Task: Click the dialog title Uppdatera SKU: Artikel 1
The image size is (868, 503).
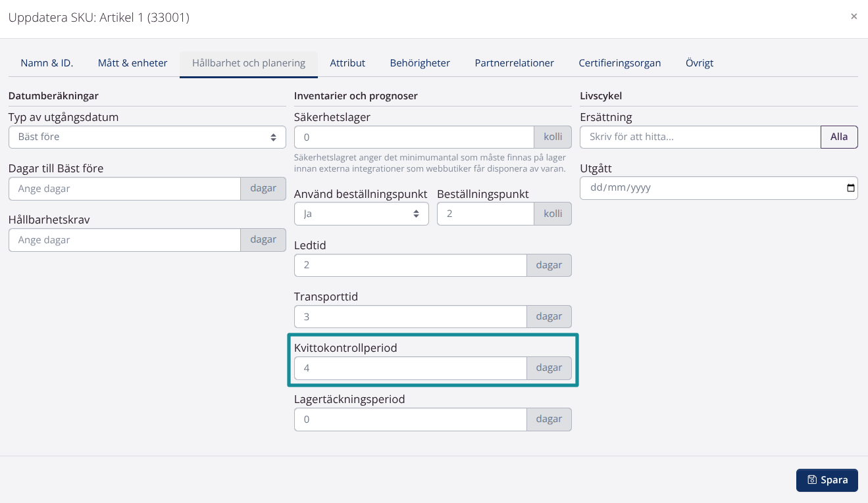Action: tap(99, 18)
